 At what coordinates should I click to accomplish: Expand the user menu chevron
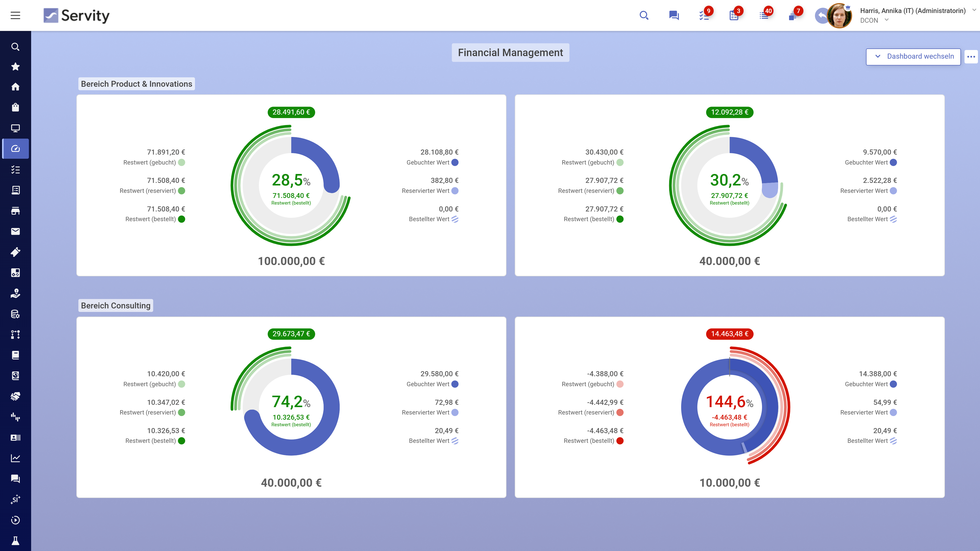(974, 10)
